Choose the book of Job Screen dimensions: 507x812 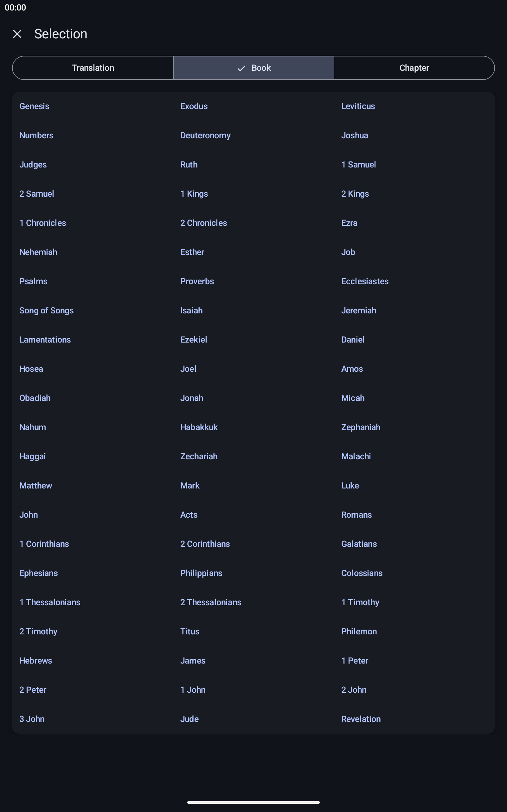(348, 252)
